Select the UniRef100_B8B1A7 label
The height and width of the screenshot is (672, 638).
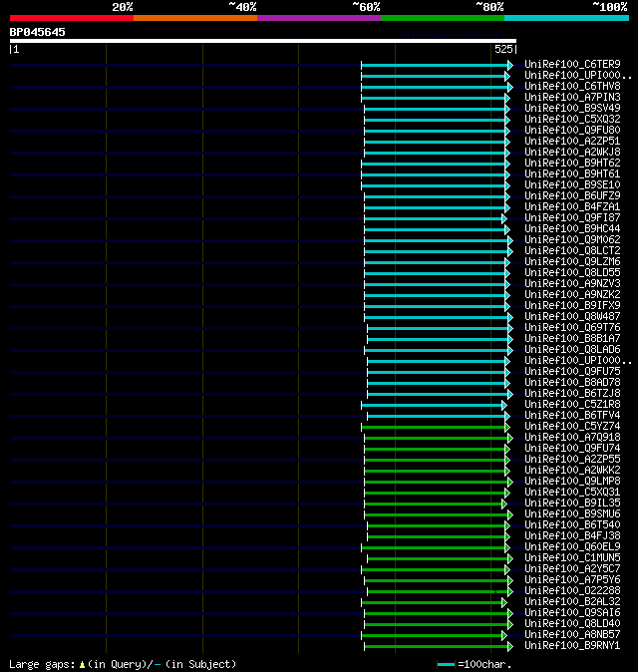click(572, 339)
